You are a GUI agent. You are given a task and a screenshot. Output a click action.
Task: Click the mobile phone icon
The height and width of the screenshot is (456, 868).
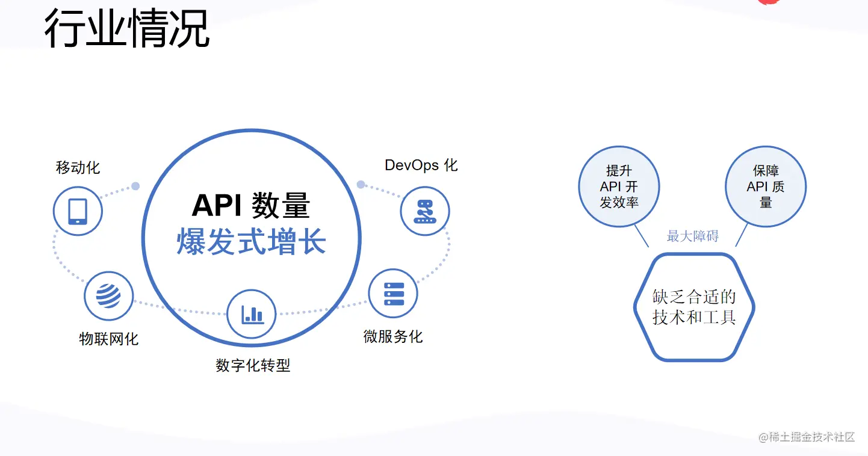click(x=78, y=211)
